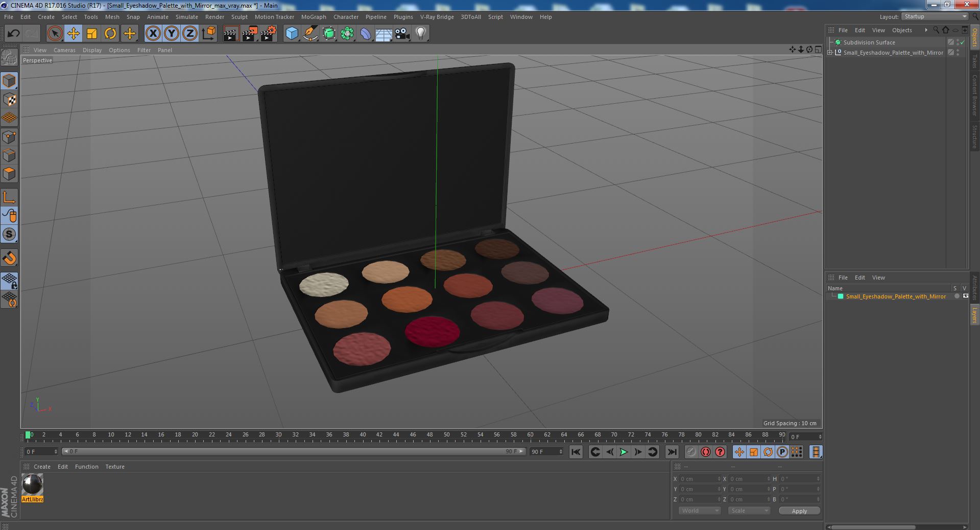Open the deformer objects icon

coord(366,34)
